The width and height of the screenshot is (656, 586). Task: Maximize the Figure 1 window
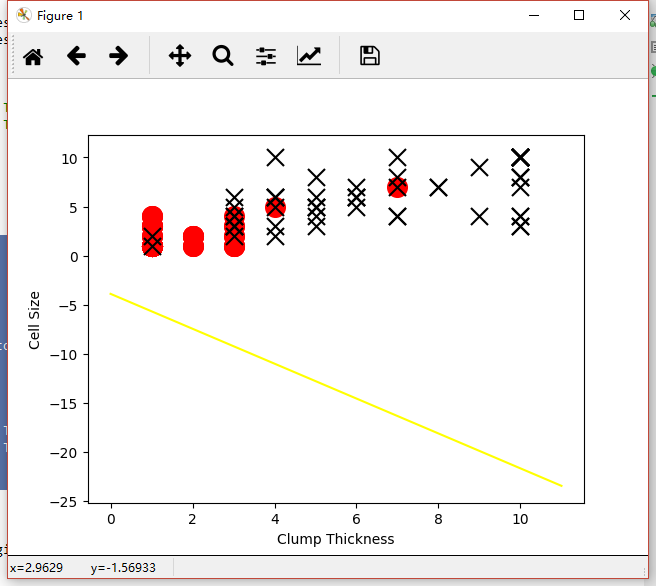[579, 15]
